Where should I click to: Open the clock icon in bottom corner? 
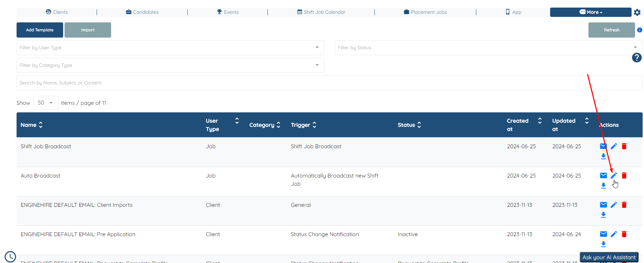point(10,256)
